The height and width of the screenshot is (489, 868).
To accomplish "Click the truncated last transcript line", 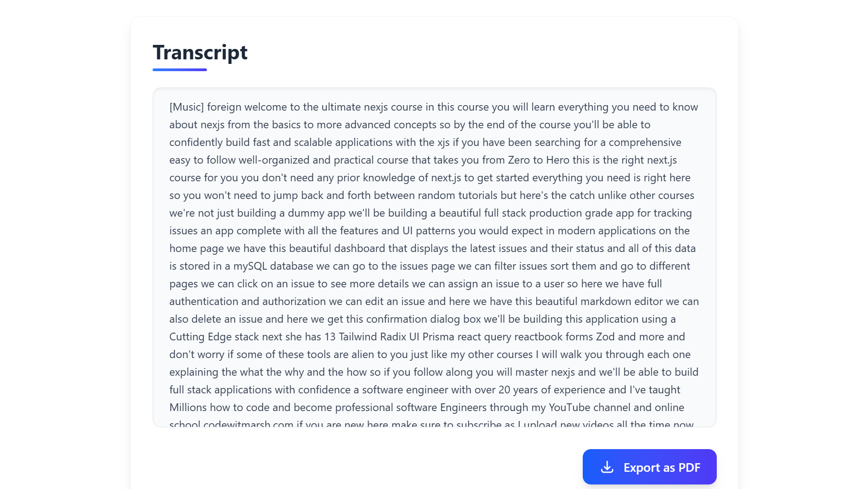I will (430, 424).
